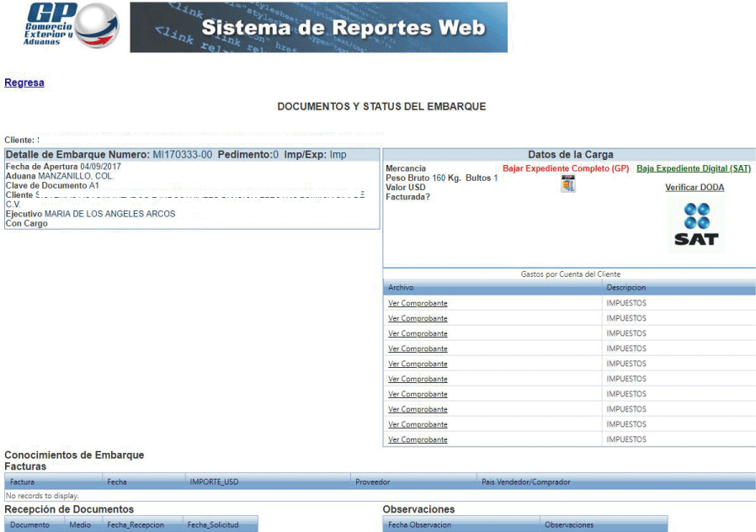This screenshot has width=756, height=532.
Task: Click the Aduana value MANZANILLO, COL.
Action: tap(76, 177)
